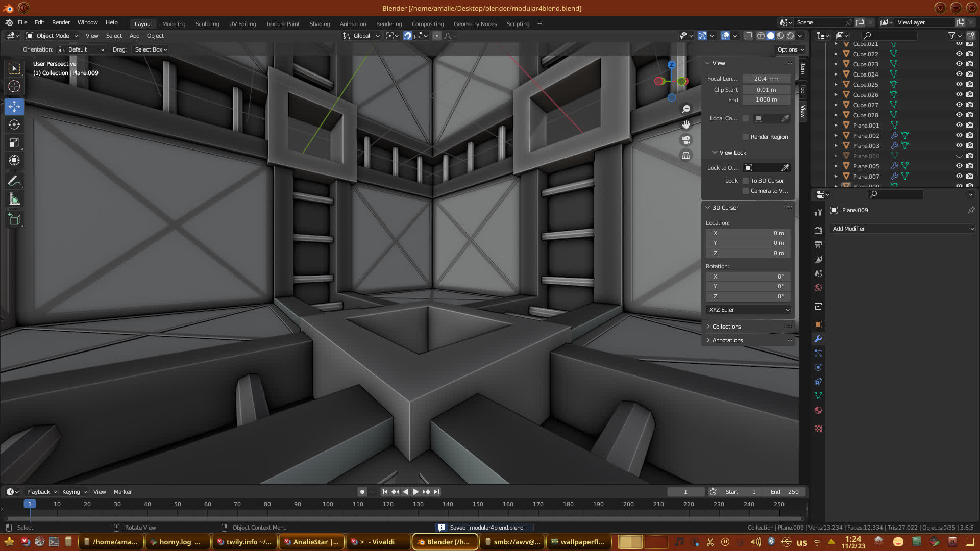The width and height of the screenshot is (980, 551).
Task: Enable Lock To 3D Cursor checkbox
Action: tap(746, 181)
